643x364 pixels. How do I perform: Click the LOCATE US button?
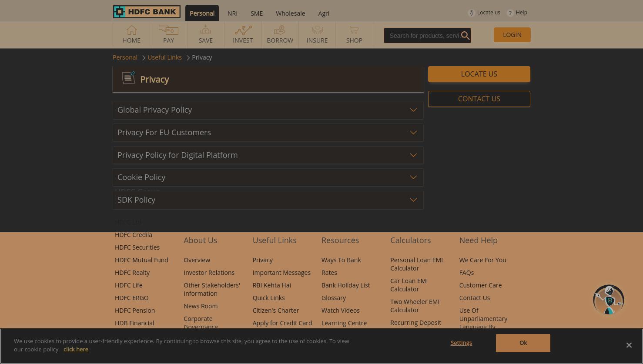click(479, 74)
